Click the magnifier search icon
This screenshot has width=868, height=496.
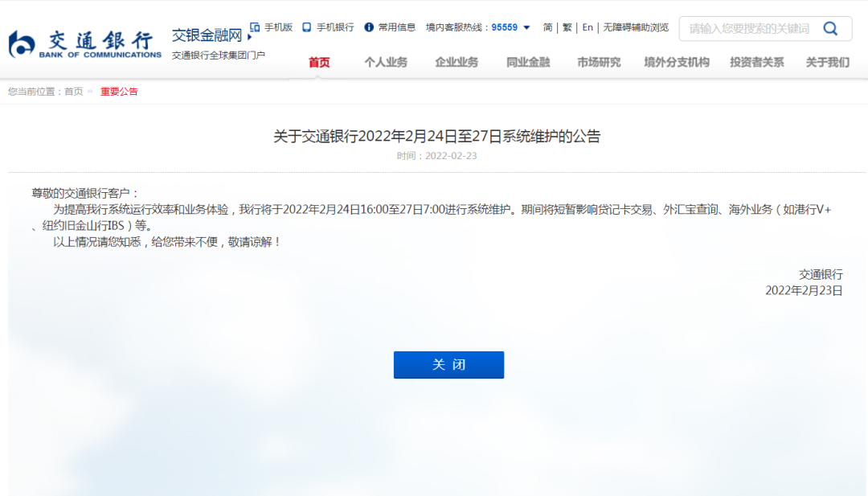(x=830, y=28)
